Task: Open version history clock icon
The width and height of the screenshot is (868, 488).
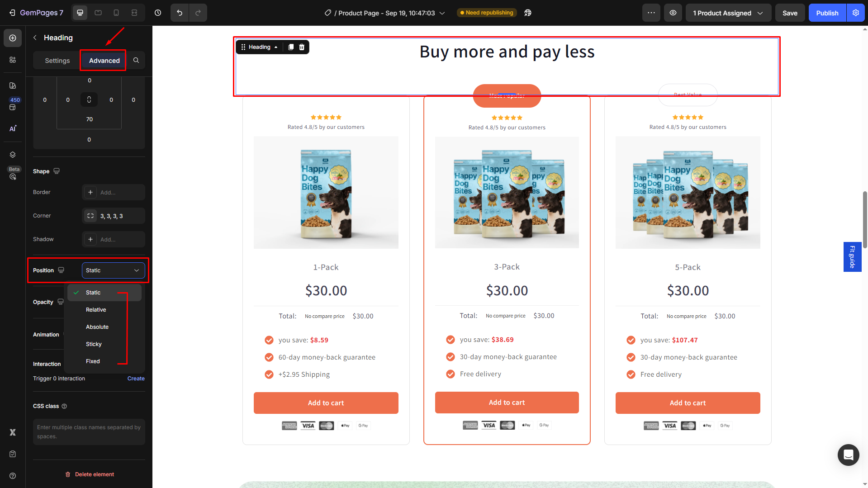Action: 158,13
